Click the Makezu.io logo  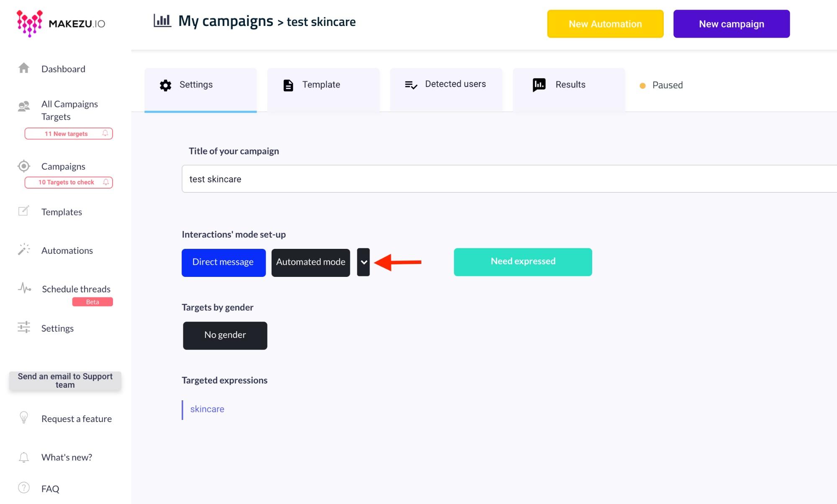[x=61, y=23]
